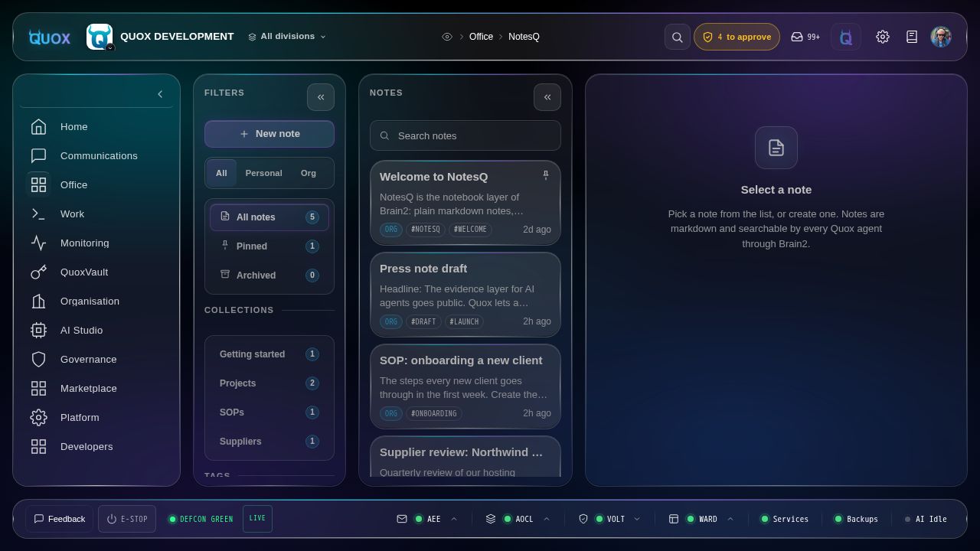Toggle the eye visibility icon in breadcrumb
This screenshot has height=551, width=980.
[447, 37]
